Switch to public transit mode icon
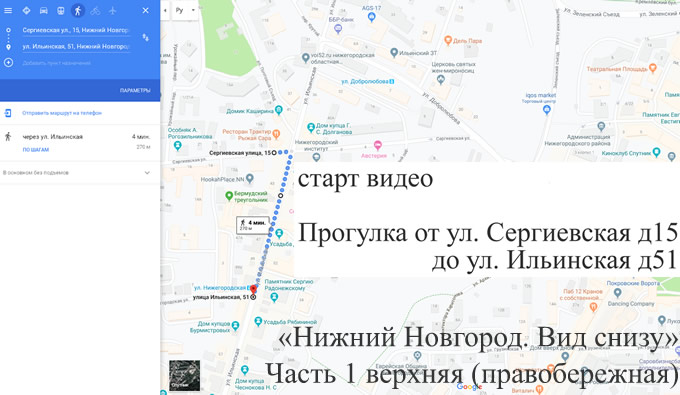Image resolution: width=680 pixels, height=395 pixels. coord(61,10)
